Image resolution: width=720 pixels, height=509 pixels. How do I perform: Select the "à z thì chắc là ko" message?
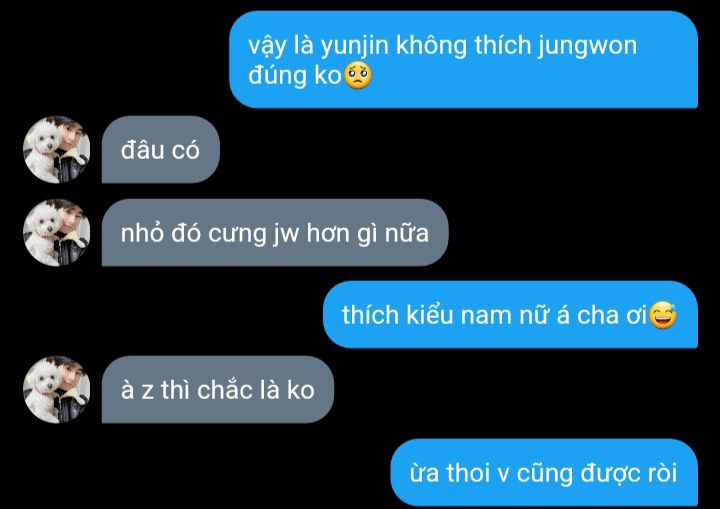point(218,390)
